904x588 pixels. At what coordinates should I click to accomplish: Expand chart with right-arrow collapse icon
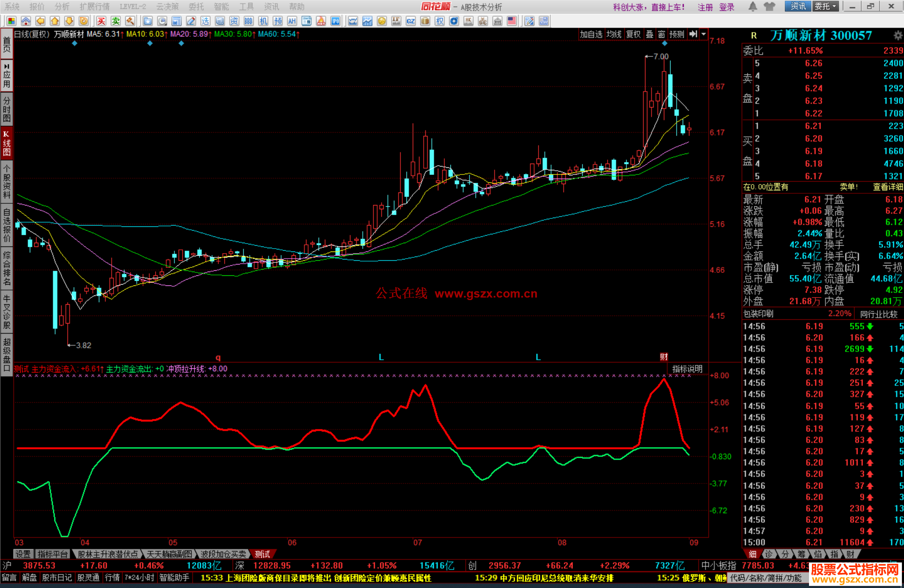693,34
